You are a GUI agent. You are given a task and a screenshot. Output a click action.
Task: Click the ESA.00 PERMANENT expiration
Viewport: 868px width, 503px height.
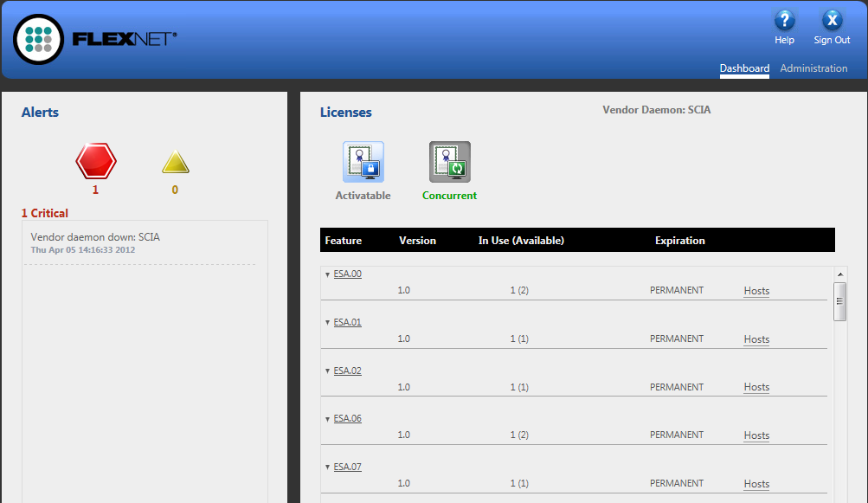tap(677, 290)
